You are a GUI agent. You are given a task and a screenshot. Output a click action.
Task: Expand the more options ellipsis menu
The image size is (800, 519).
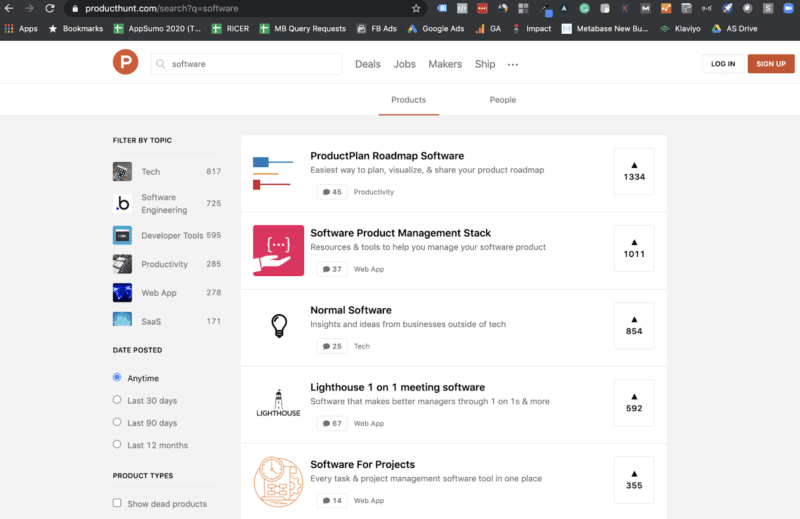point(513,64)
